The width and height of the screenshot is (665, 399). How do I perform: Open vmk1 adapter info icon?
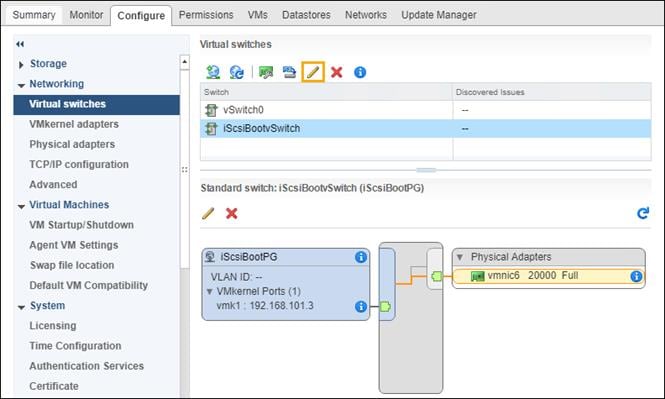click(361, 306)
